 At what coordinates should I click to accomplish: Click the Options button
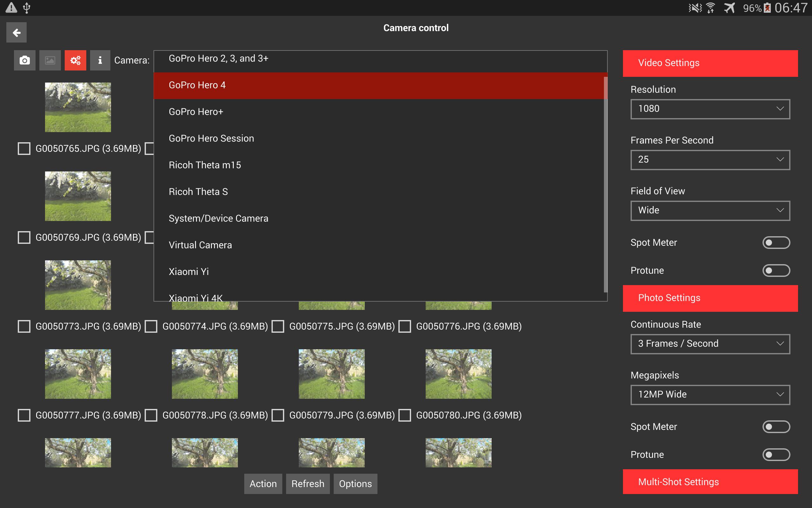pyautogui.click(x=355, y=484)
